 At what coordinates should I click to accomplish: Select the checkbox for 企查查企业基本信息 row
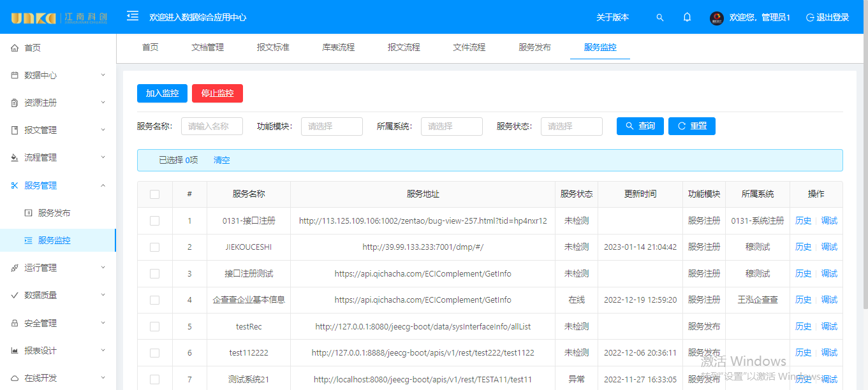[154, 300]
